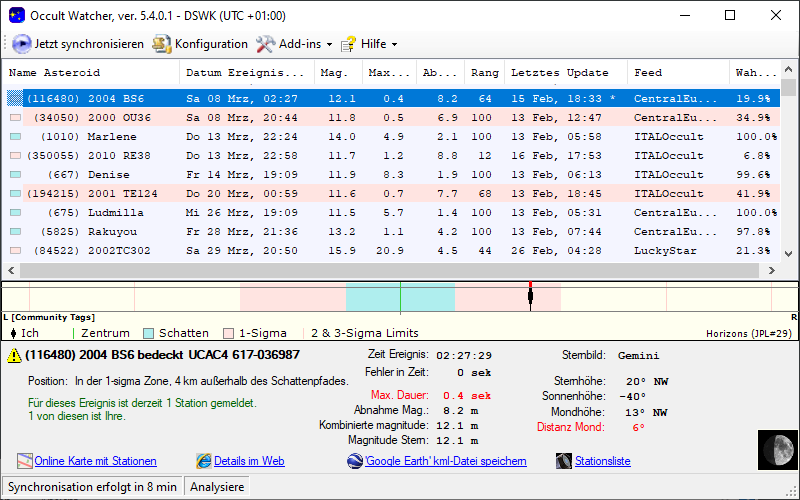Click the Ich observer legend icon

13,334
